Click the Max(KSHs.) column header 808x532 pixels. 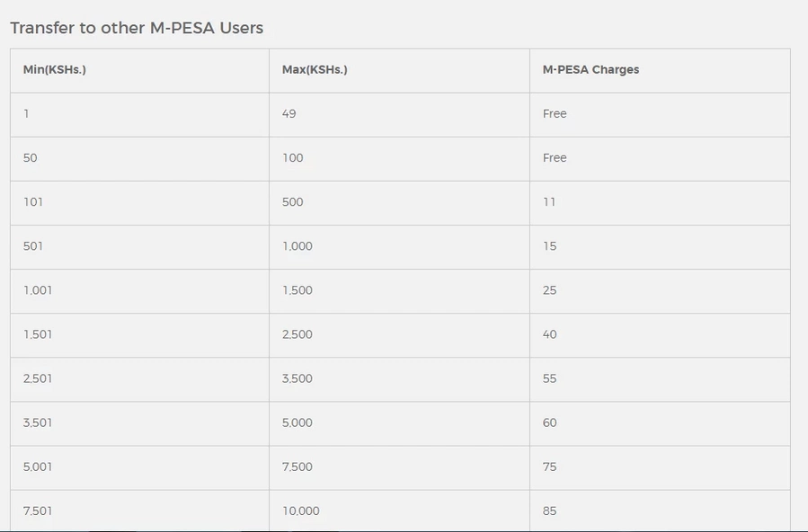click(315, 69)
